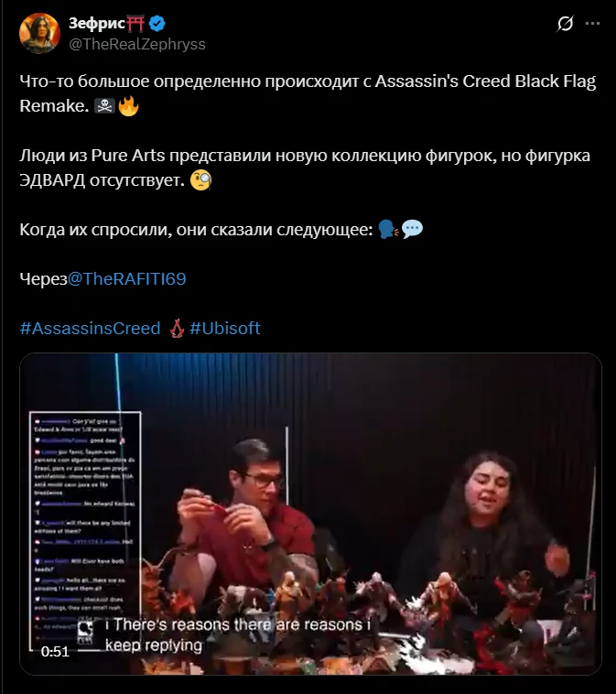Open Зефрис display name link

coord(97,23)
